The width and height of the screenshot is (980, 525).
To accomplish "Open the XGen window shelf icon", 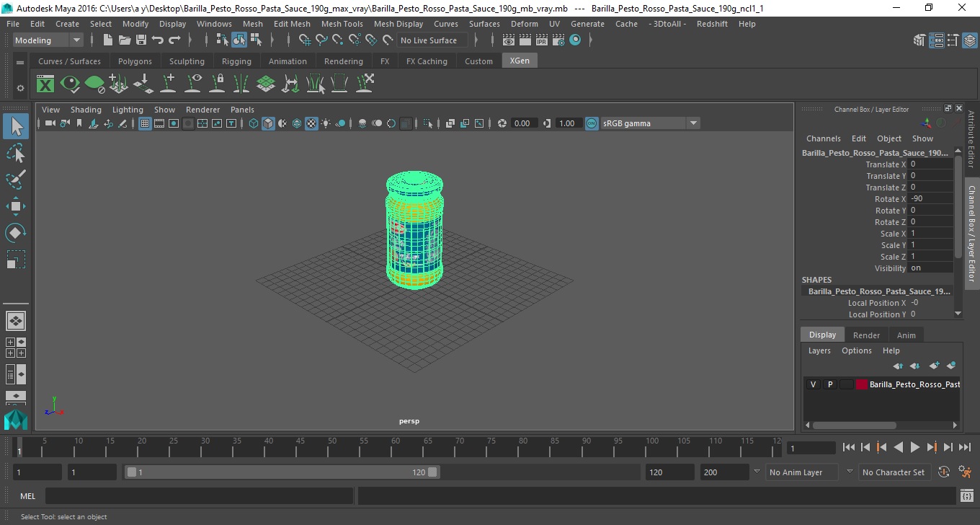I will [45, 84].
